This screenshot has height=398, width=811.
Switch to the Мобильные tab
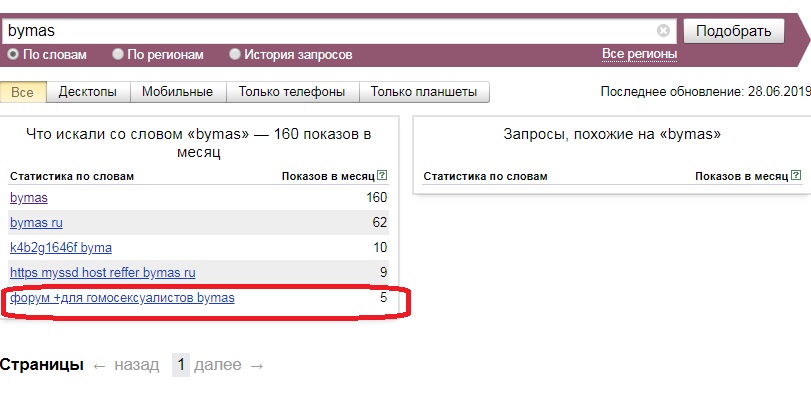[177, 92]
